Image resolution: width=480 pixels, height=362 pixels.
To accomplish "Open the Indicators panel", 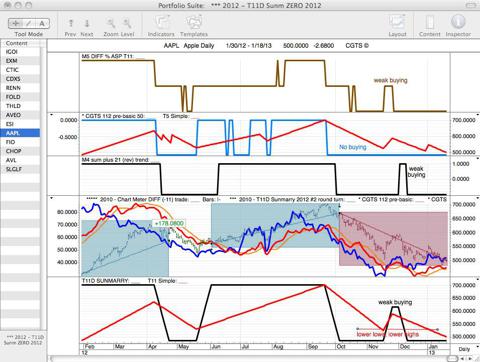I will click(x=161, y=25).
